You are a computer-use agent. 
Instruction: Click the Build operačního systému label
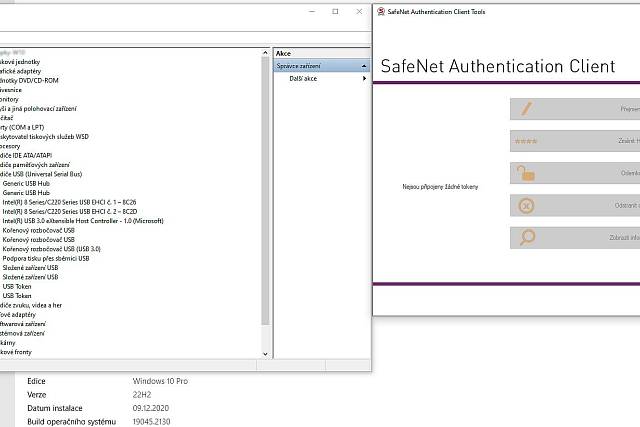tap(71, 422)
